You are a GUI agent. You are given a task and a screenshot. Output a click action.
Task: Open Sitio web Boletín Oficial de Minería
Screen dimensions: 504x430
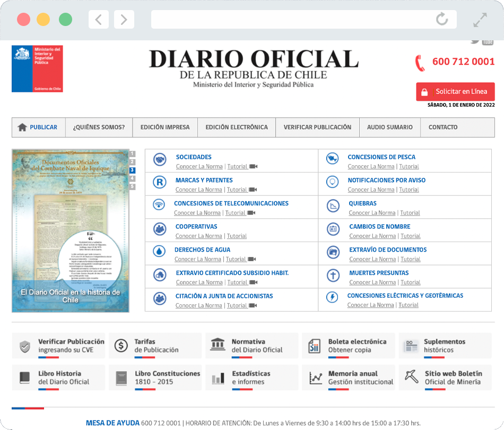click(x=445, y=377)
